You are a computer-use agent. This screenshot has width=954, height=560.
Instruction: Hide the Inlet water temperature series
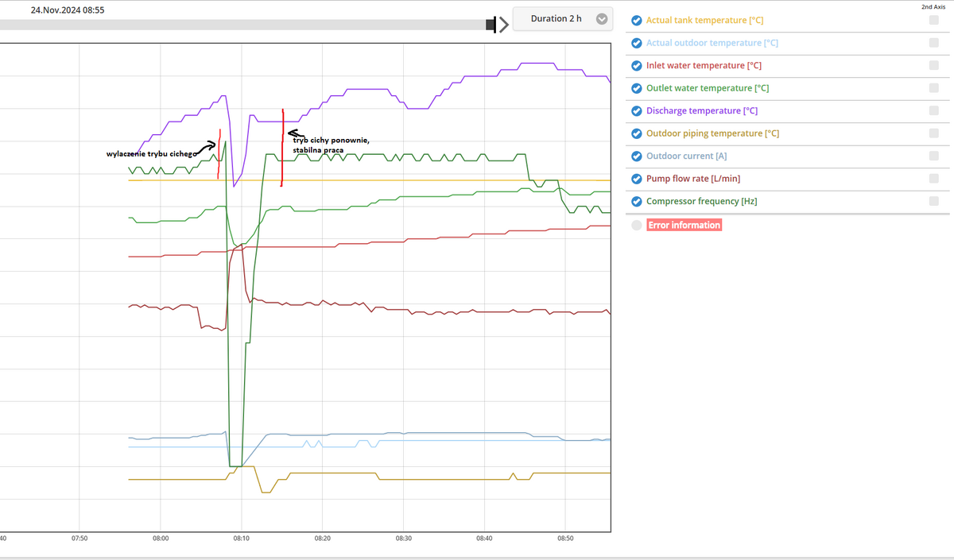pyautogui.click(x=636, y=66)
